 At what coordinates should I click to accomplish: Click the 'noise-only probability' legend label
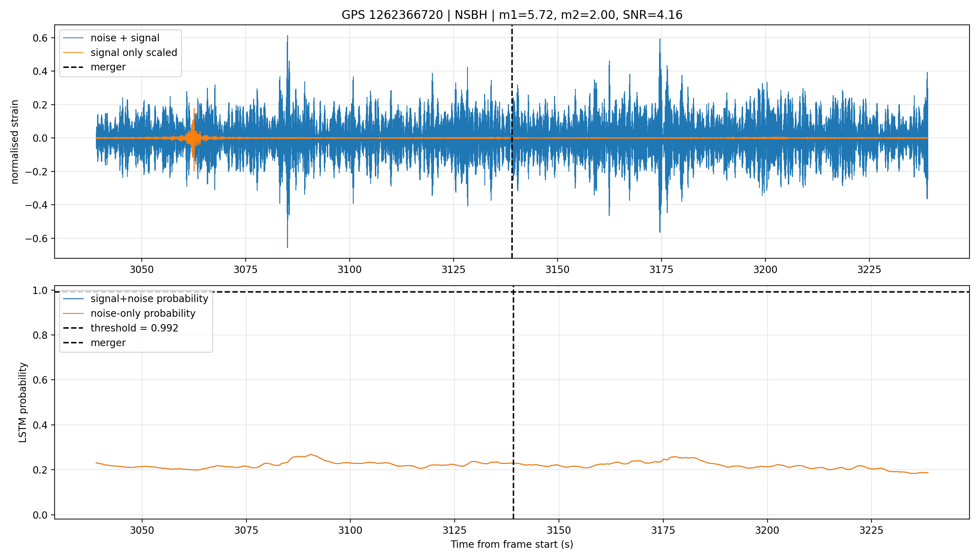tap(143, 314)
